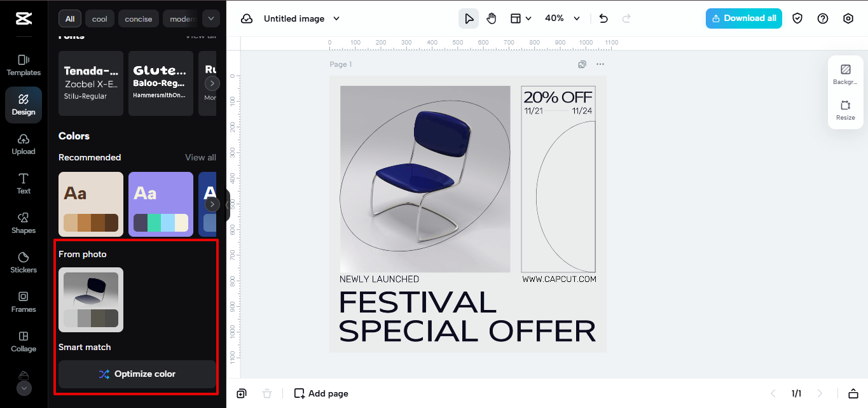Enable the "All" styles filter
The width and height of the screenshot is (868, 408).
70,18
